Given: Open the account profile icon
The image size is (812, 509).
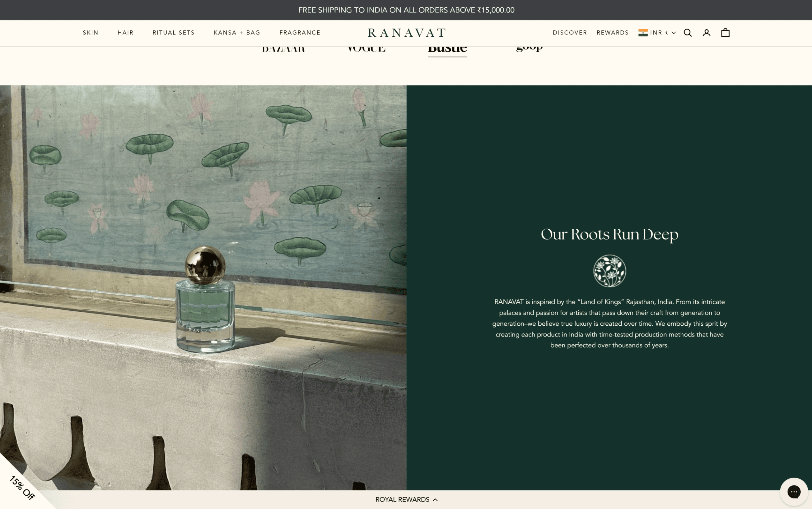Looking at the screenshot, I should (707, 33).
